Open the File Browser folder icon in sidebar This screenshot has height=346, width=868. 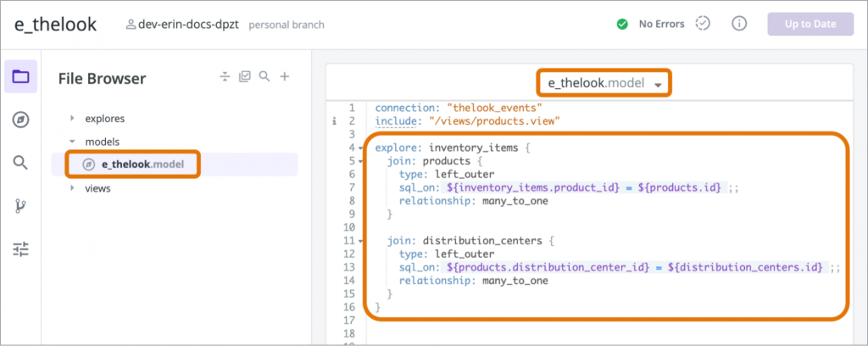click(x=20, y=77)
